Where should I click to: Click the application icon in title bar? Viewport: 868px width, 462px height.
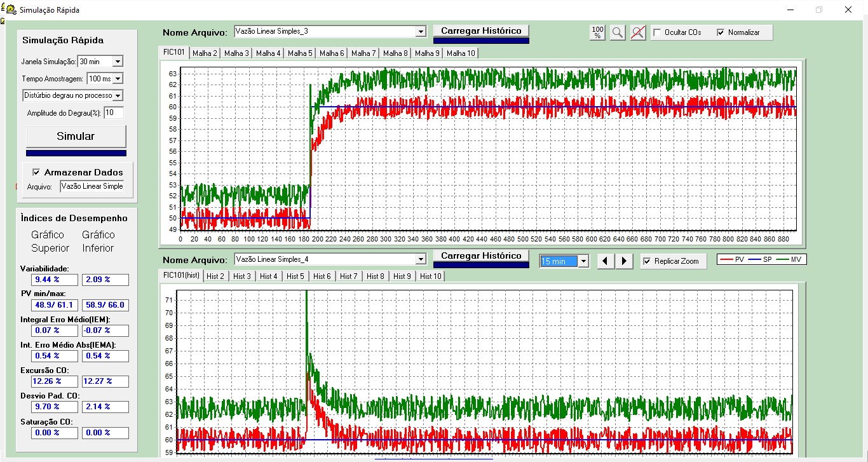pos(10,10)
